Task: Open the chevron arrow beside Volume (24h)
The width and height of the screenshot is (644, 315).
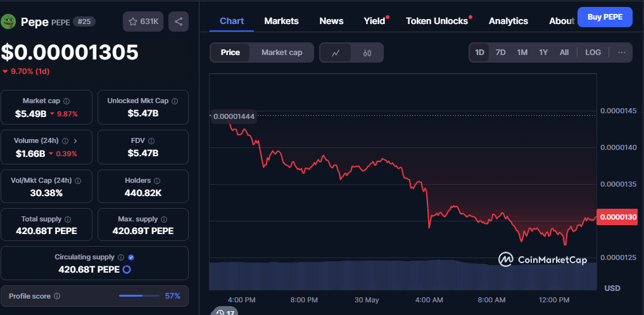Action: point(75,140)
